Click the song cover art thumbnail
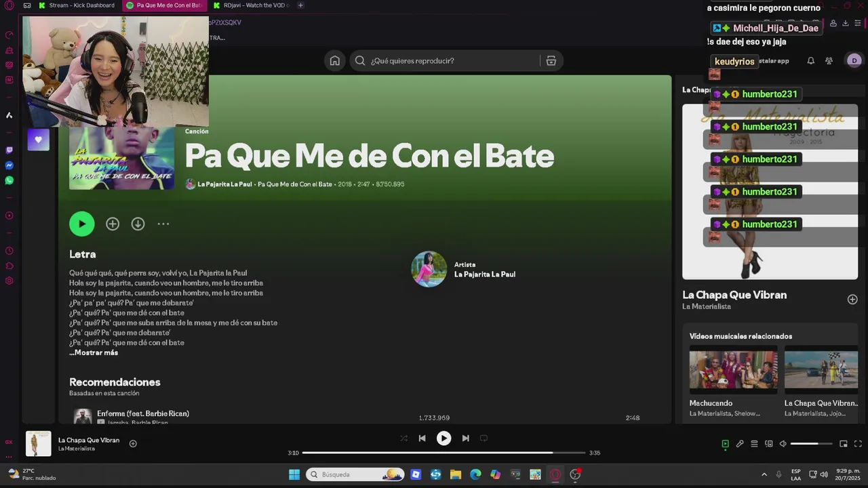This screenshot has width=868, height=488. (121, 157)
